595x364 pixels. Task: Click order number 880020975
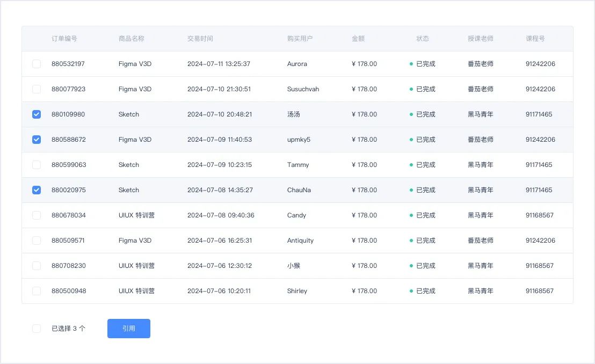(68, 190)
